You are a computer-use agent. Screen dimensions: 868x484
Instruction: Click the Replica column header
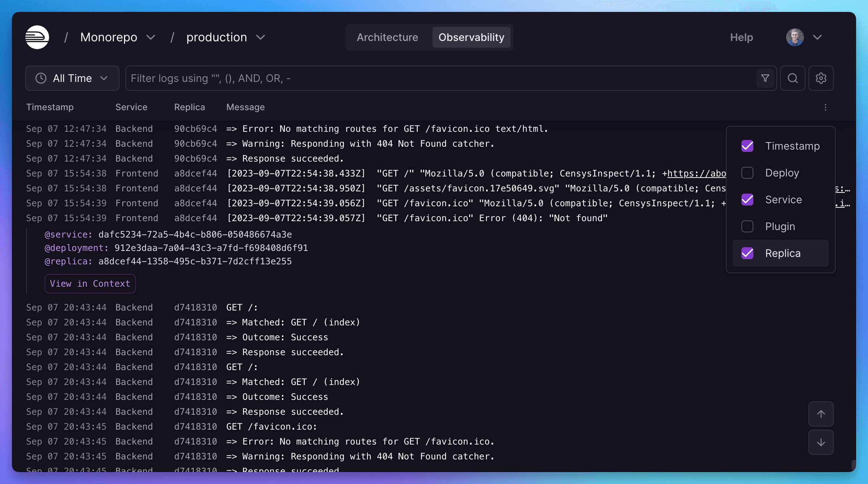(189, 107)
